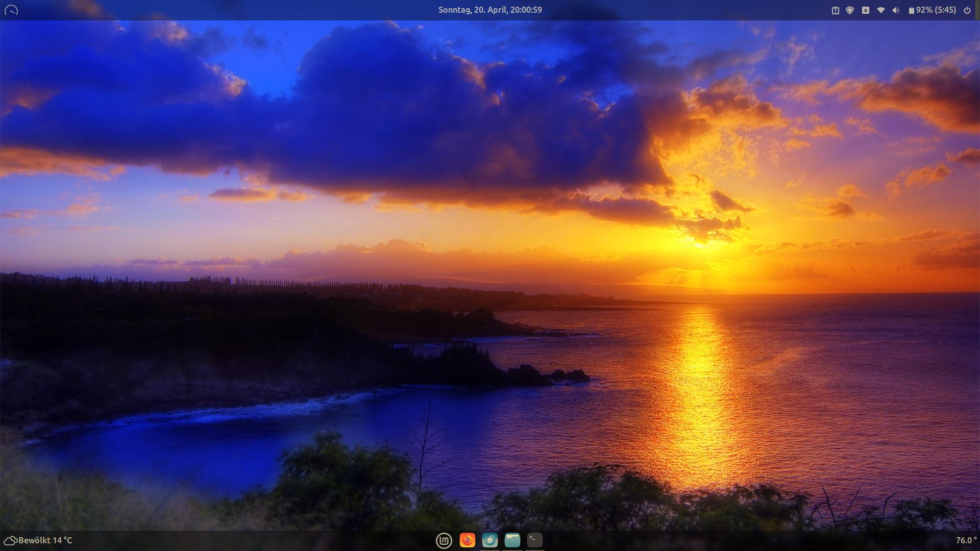980x551 pixels.
Task: Open the removable drives eject applet
Action: [865, 10]
